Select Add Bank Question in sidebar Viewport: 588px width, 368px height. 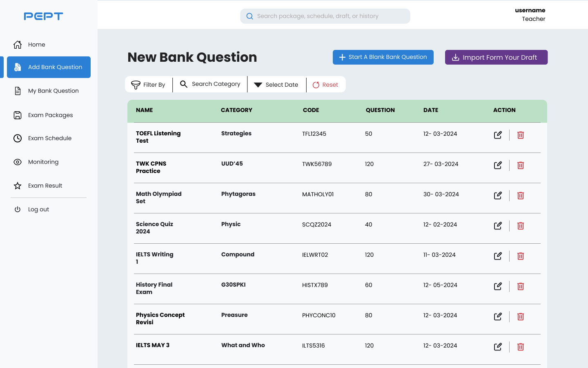49,67
